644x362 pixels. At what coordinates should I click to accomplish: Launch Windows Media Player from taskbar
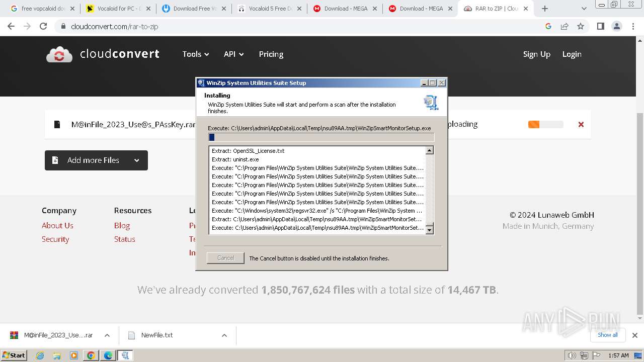[x=74, y=355]
